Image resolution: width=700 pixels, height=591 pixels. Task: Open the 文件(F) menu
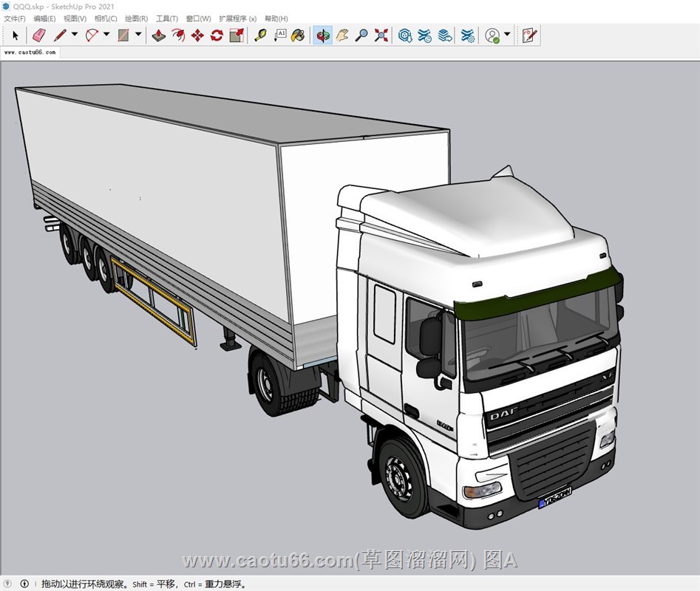(x=15, y=18)
